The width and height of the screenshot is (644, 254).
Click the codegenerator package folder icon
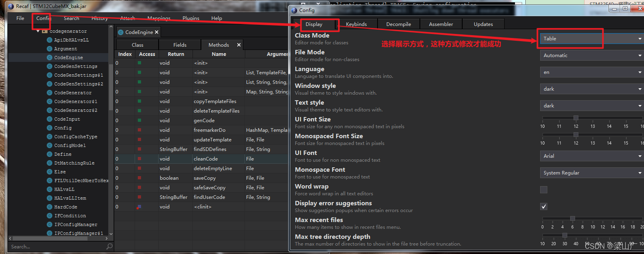pyautogui.click(x=45, y=31)
